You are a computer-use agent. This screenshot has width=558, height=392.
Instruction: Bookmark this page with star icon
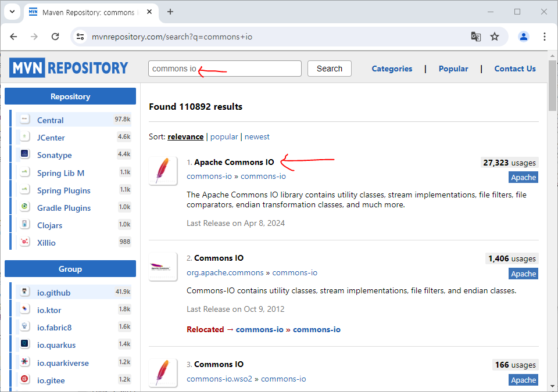tap(495, 37)
